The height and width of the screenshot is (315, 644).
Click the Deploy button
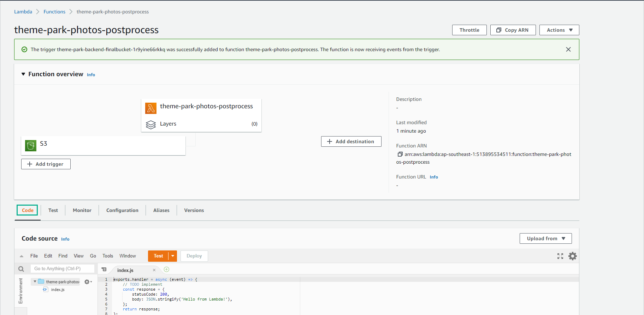click(194, 256)
